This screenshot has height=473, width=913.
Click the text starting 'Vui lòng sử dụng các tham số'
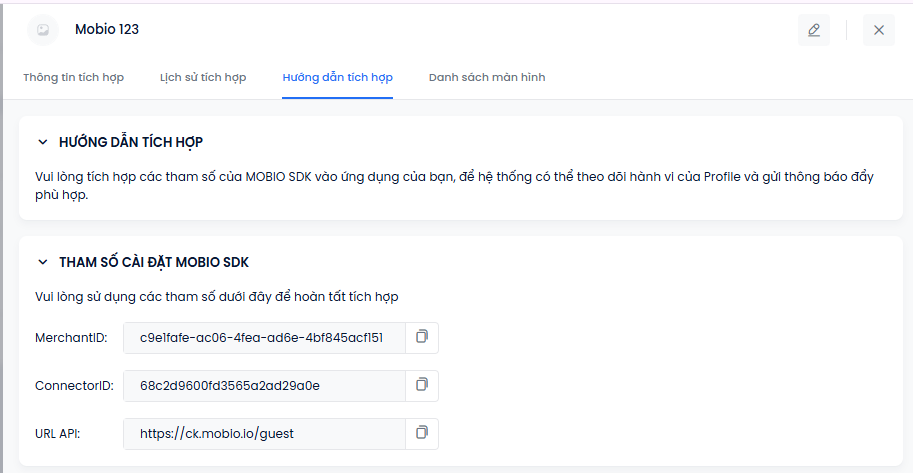click(217, 296)
